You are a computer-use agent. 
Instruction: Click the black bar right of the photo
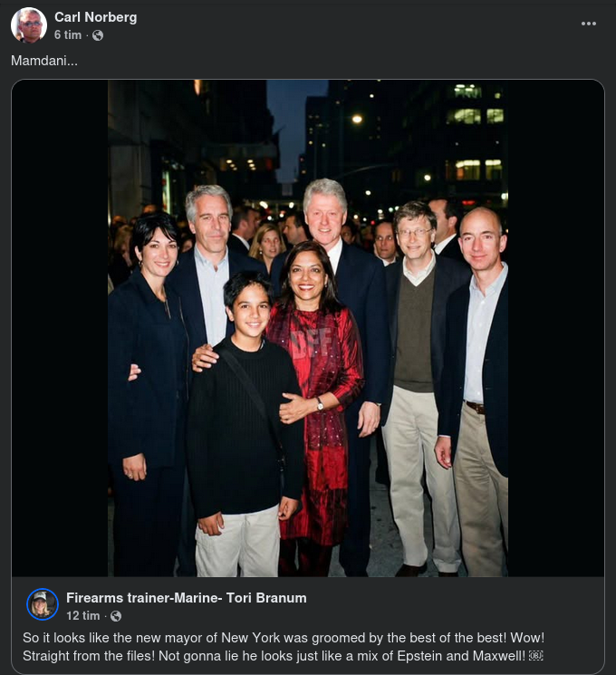click(x=555, y=326)
